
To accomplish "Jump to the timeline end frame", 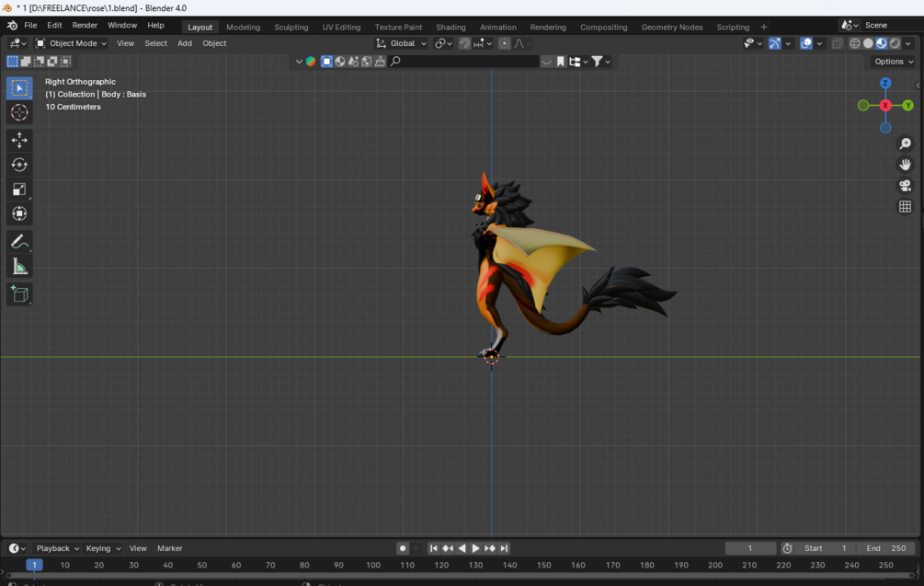I will pyautogui.click(x=504, y=548).
